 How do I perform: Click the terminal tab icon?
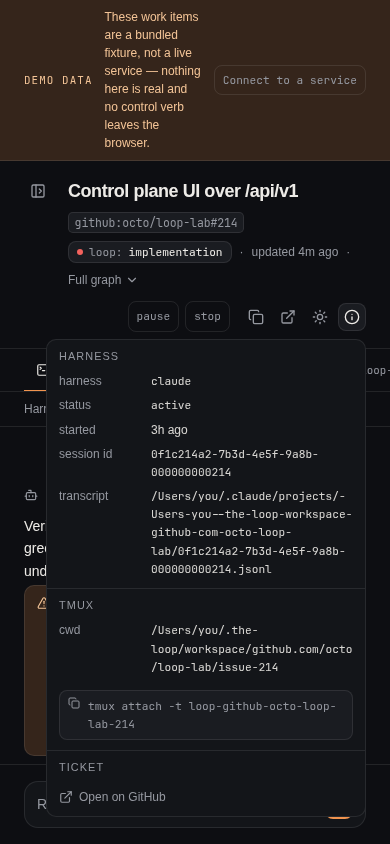pyautogui.click(x=40, y=370)
